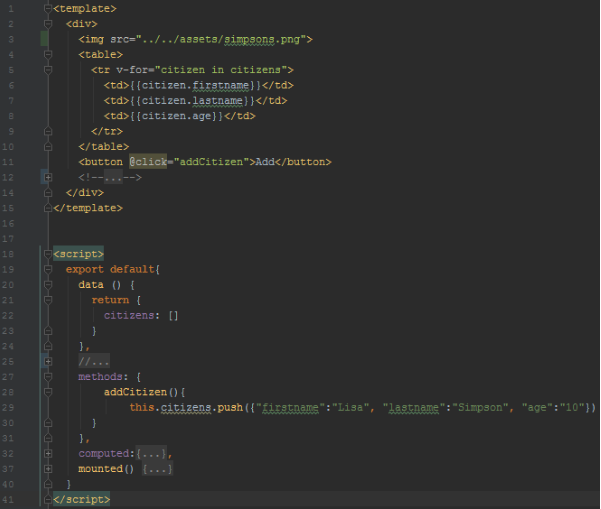Click the collapsed {...} placeholder after mounted()
This screenshot has height=509, width=601.
(x=158, y=468)
